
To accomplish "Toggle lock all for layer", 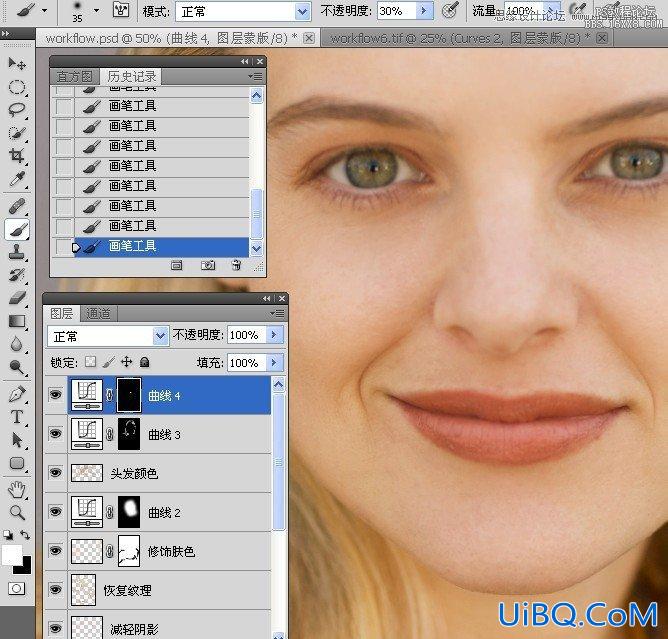I will (145, 362).
